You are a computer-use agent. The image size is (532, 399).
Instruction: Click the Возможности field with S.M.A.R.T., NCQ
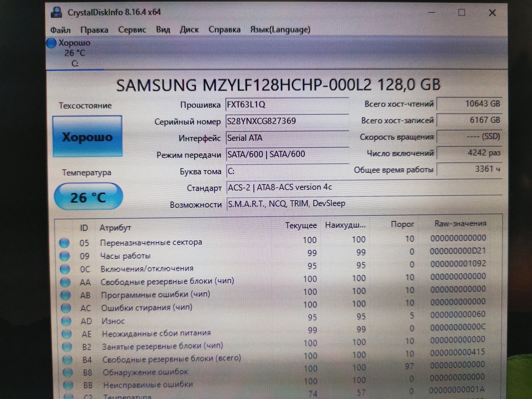pyautogui.click(x=364, y=204)
